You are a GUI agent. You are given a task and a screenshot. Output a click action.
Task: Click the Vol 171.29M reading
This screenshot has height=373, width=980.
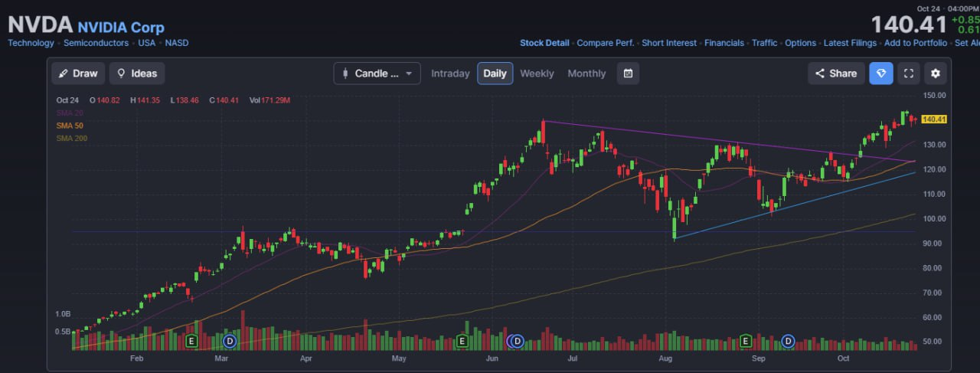269,100
